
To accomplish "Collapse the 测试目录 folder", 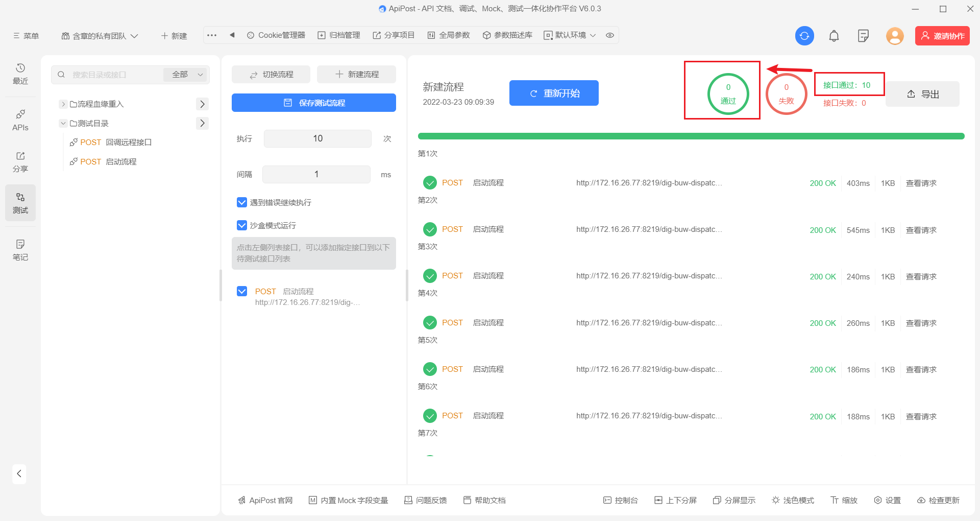I will tap(63, 123).
